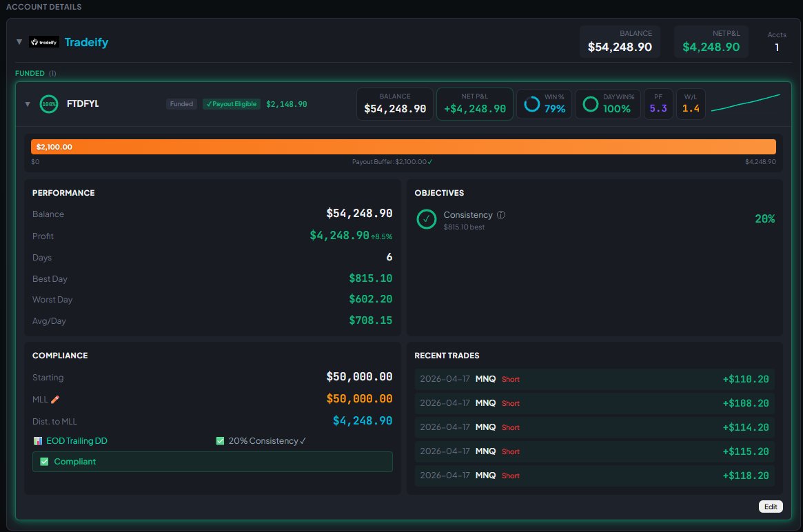Collapse the FTDFYL account row
This screenshot has height=532, width=803.
tap(28, 104)
